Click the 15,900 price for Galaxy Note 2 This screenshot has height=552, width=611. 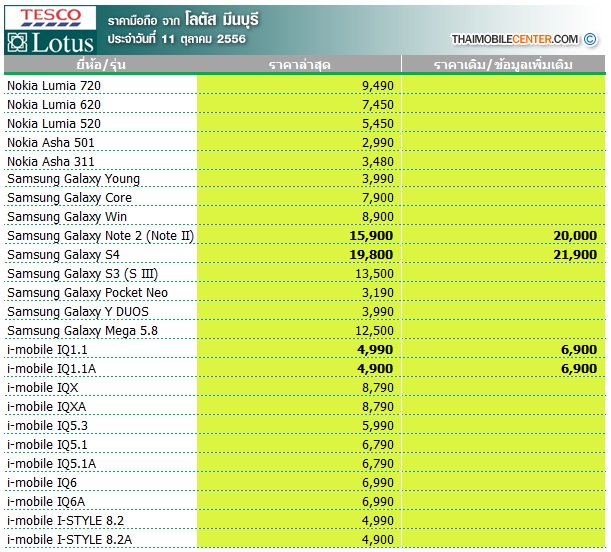370,236
